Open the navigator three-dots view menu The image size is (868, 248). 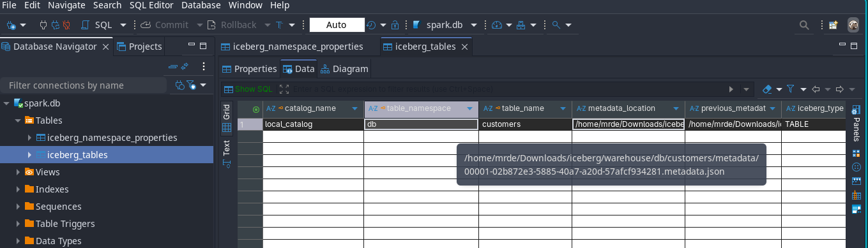click(204, 66)
